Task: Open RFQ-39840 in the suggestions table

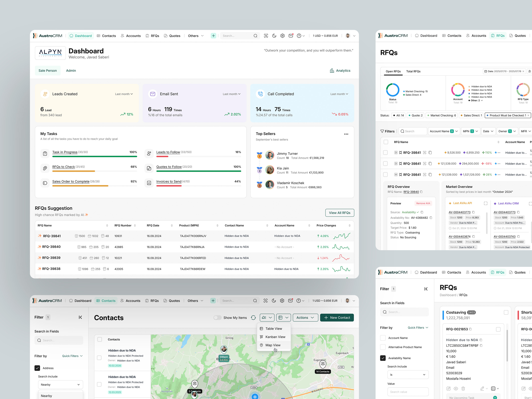Action: click(51, 247)
